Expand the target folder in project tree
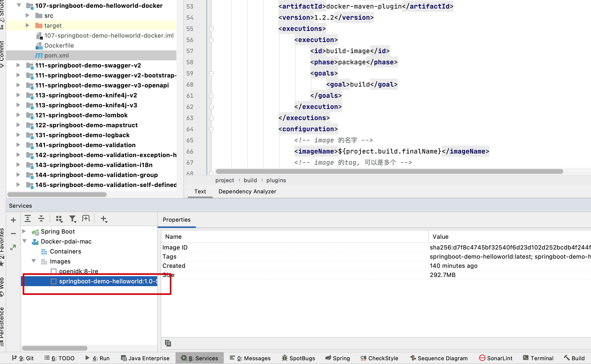 pos(27,25)
